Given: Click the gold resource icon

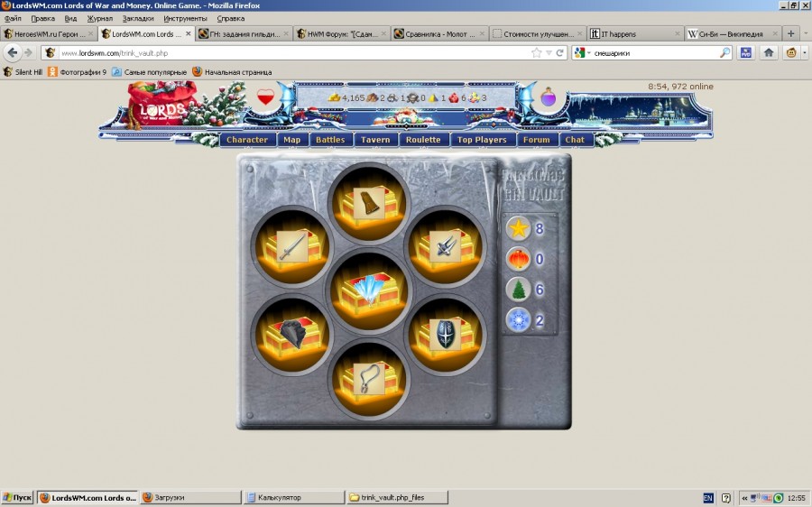Looking at the screenshot, I should tap(335, 97).
